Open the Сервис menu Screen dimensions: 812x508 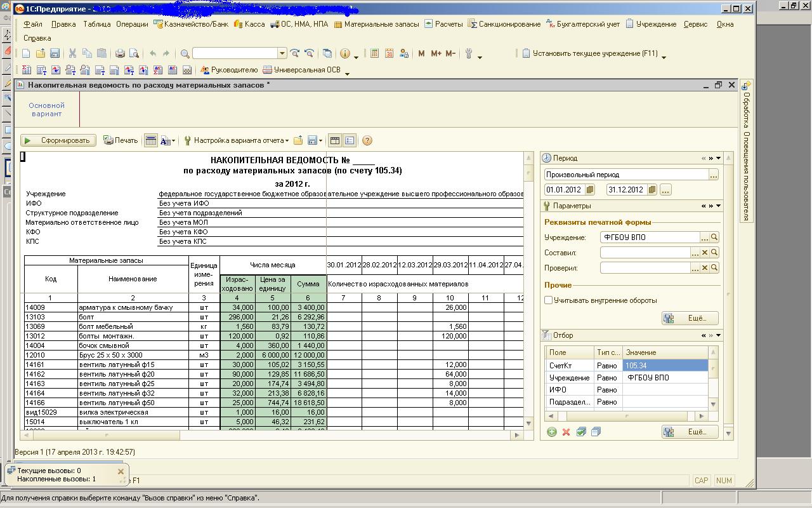pyautogui.click(x=695, y=24)
